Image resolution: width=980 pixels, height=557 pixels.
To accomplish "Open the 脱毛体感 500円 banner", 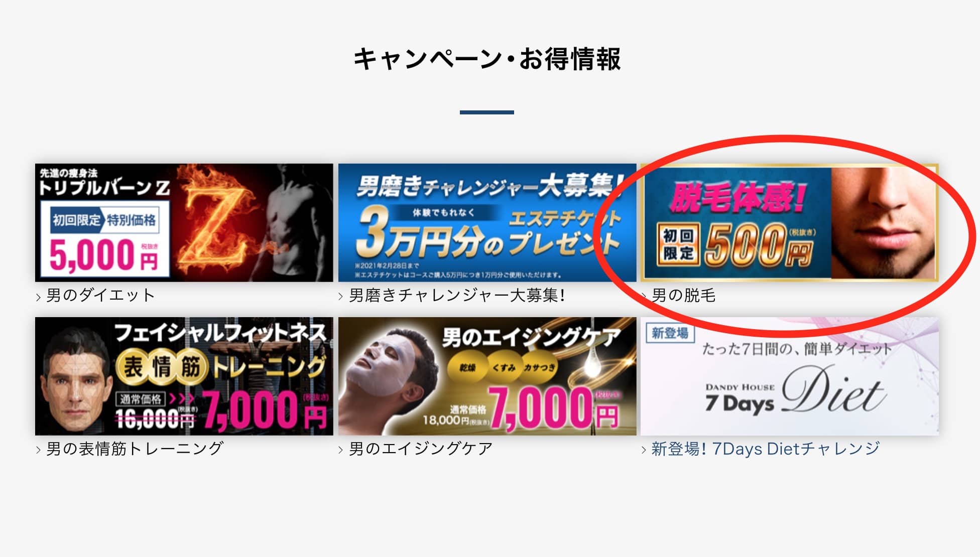I will click(x=789, y=222).
